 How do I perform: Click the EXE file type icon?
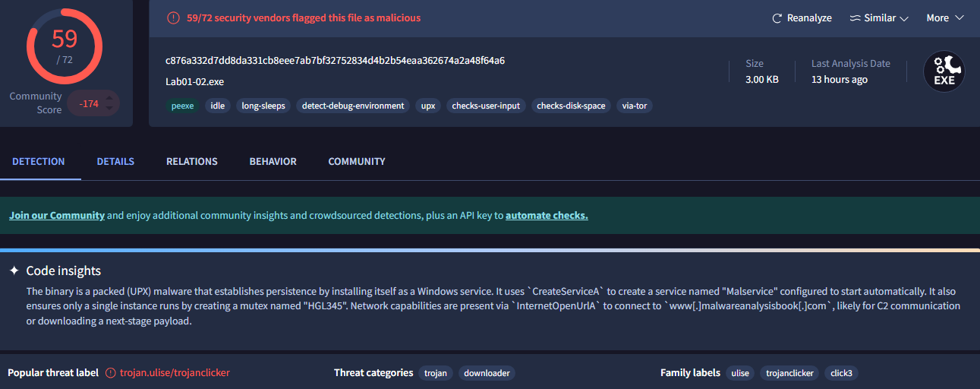pyautogui.click(x=944, y=72)
